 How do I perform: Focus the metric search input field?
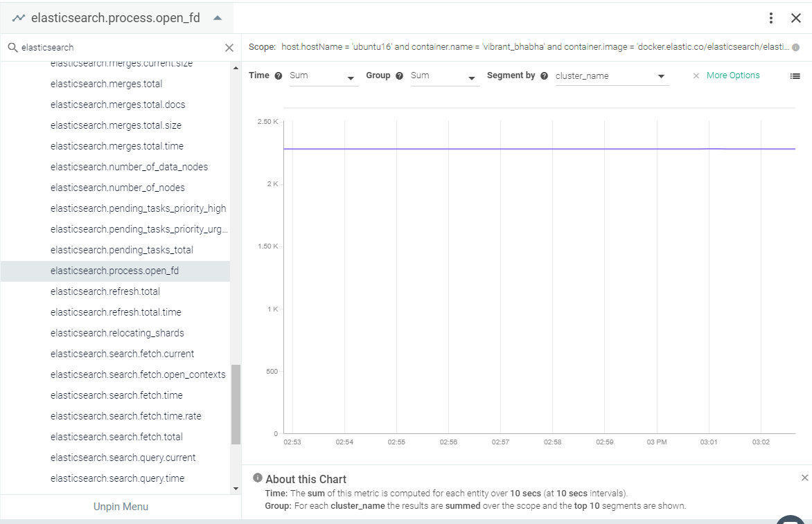coord(122,48)
